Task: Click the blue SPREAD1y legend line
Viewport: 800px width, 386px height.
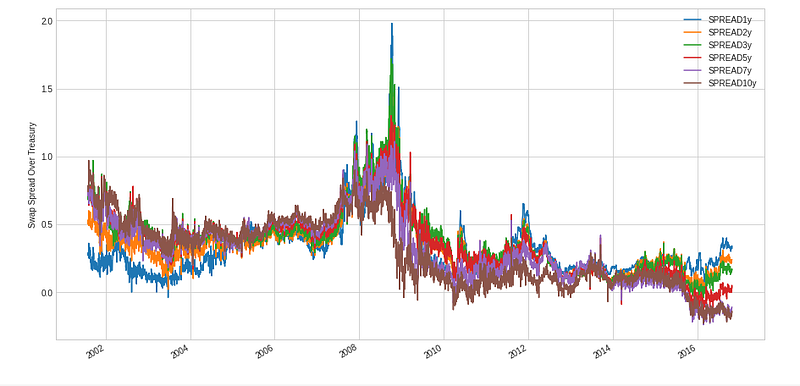Action: click(x=693, y=20)
